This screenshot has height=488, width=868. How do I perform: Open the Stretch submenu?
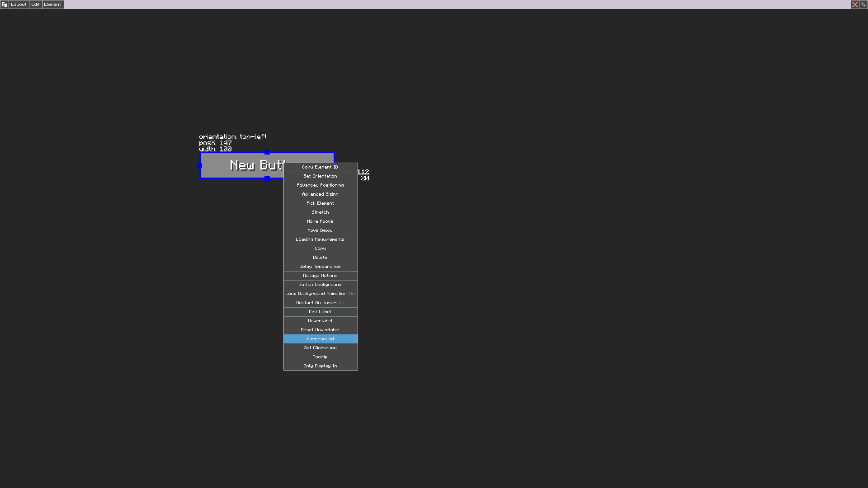(321, 212)
